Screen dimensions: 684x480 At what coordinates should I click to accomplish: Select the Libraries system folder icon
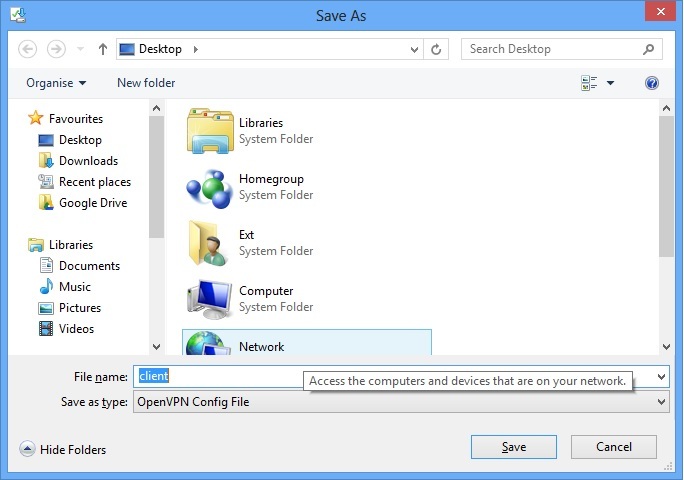click(x=209, y=131)
